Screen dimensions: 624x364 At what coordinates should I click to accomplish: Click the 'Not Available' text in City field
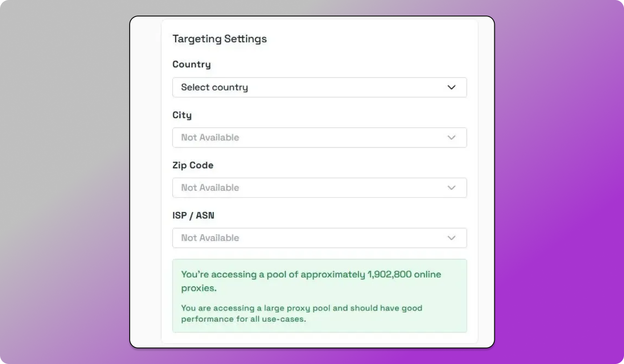(x=210, y=138)
